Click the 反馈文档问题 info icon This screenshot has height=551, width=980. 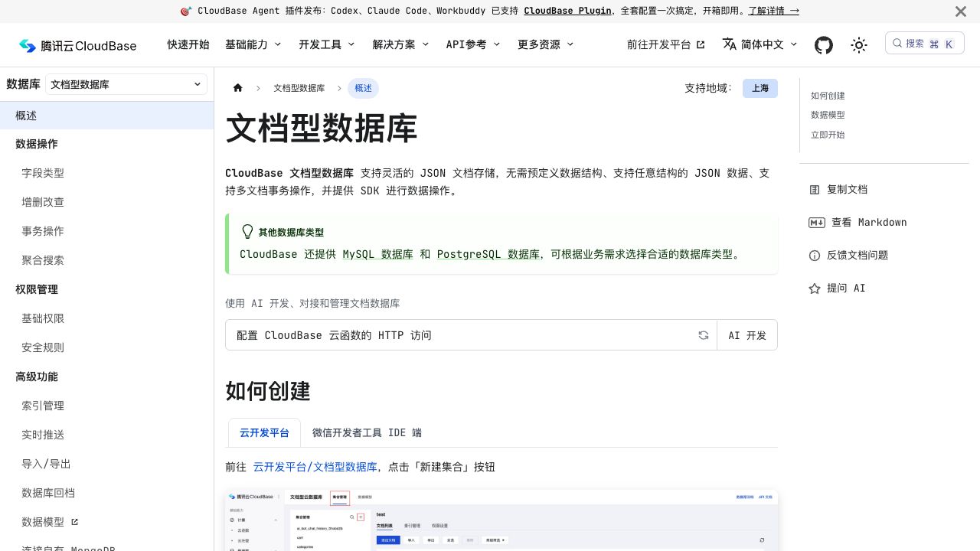815,255
